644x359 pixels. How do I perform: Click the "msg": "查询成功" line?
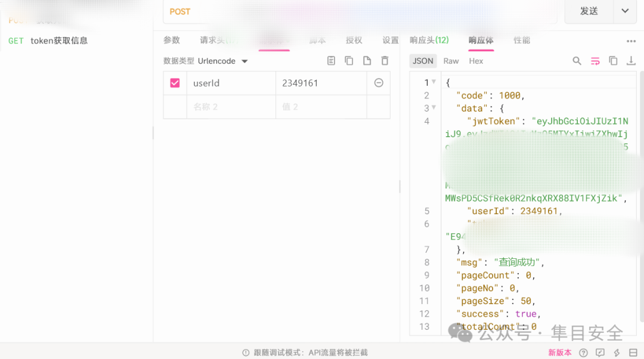(500, 262)
